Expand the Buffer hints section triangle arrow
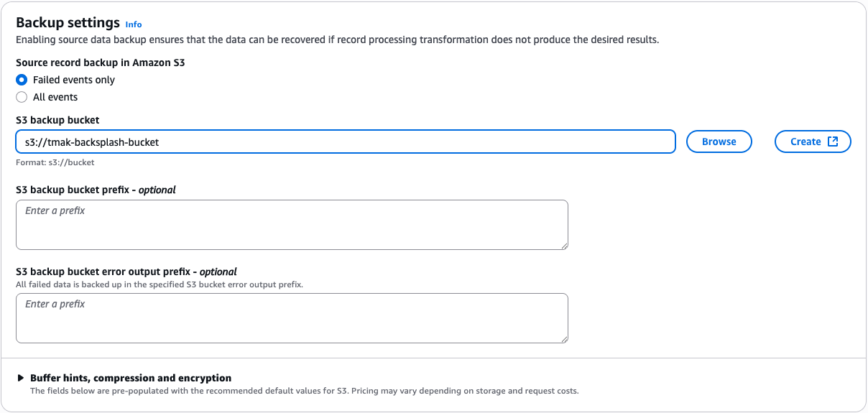868x413 pixels. 21,378
